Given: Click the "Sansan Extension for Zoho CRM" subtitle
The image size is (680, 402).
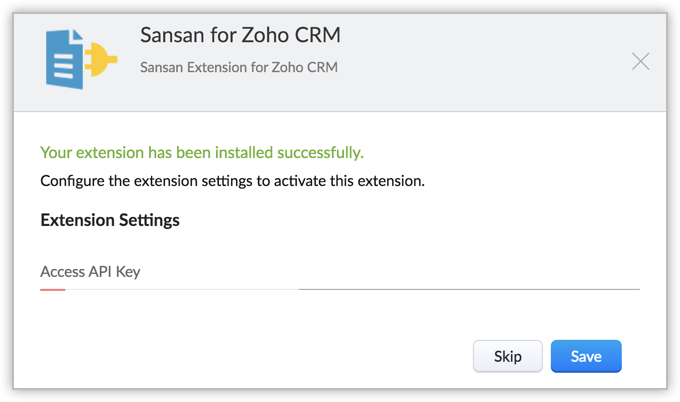Looking at the screenshot, I should tap(238, 68).
